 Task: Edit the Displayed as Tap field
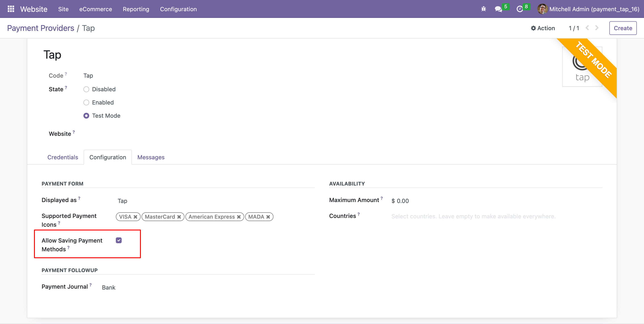[x=122, y=201]
